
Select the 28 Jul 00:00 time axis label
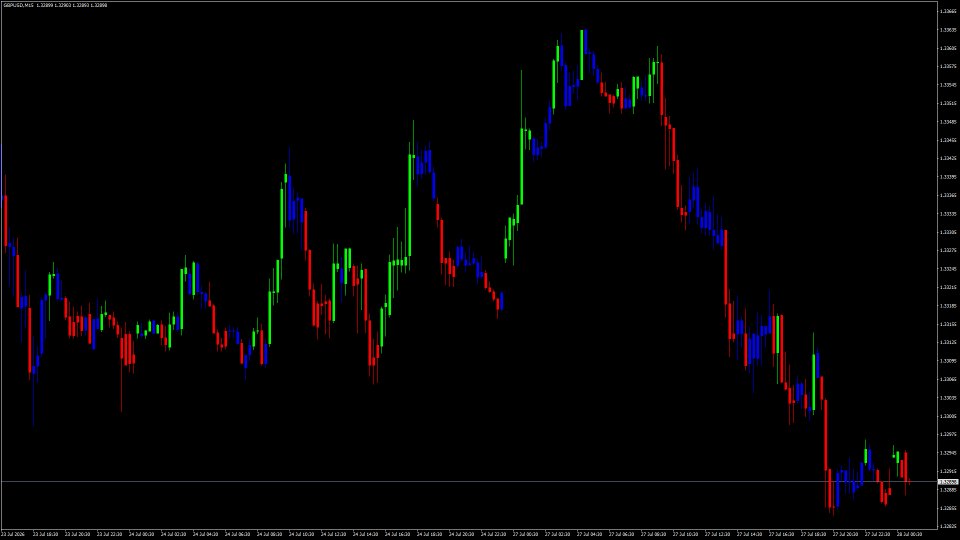click(x=909, y=534)
